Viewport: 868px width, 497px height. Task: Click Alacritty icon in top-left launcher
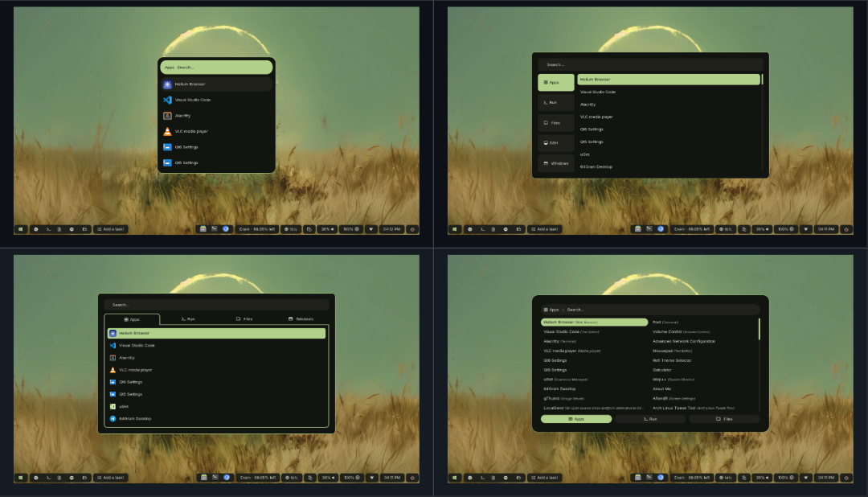click(167, 116)
